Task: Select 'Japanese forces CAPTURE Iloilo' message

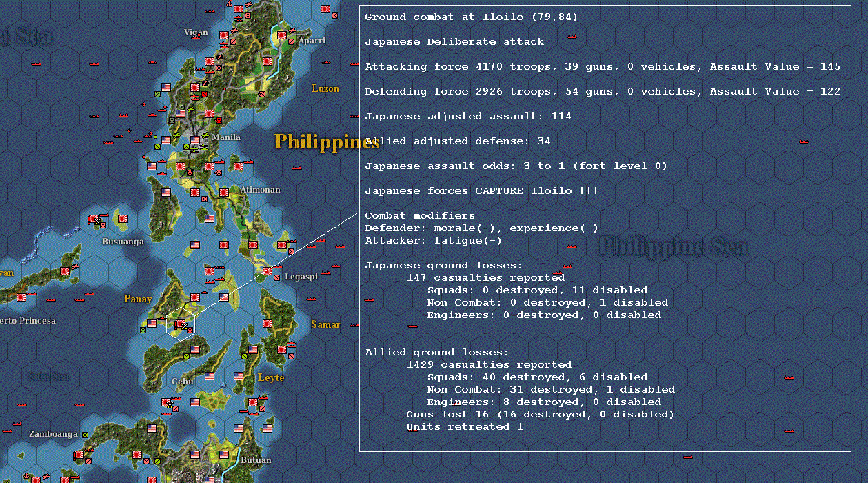Action: (x=482, y=191)
